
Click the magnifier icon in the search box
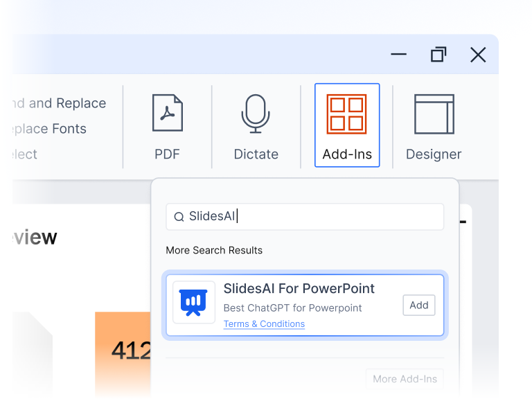(x=179, y=218)
